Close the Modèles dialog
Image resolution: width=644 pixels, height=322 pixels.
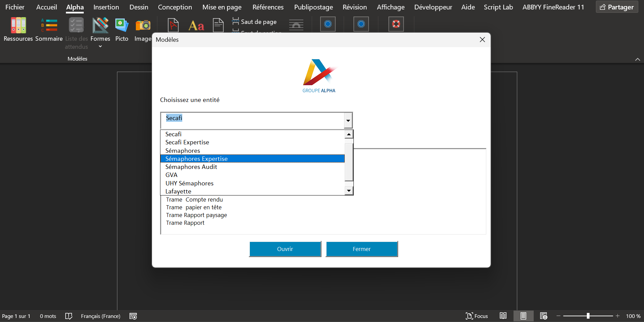pos(482,40)
